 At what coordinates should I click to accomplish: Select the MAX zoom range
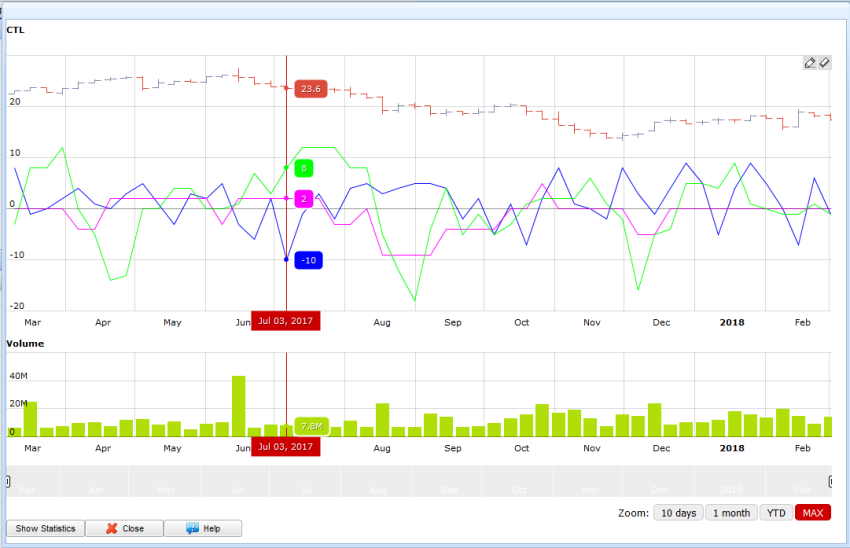point(813,513)
